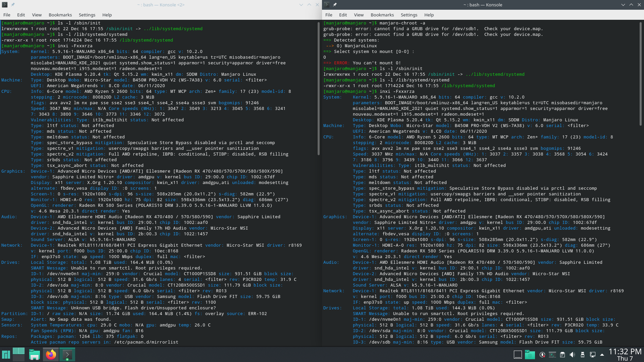Open the Bookmarks menu in left terminal

click(x=60, y=15)
